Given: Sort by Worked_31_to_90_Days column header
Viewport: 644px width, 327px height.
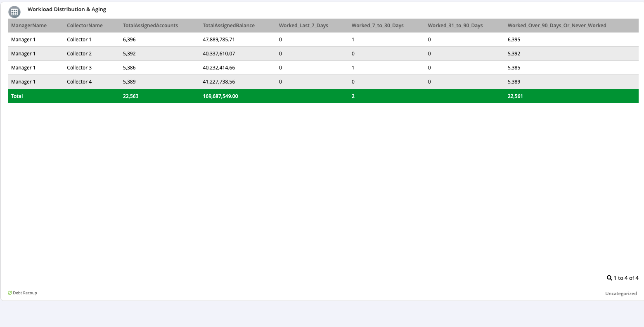Looking at the screenshot, I should point(455,26).
